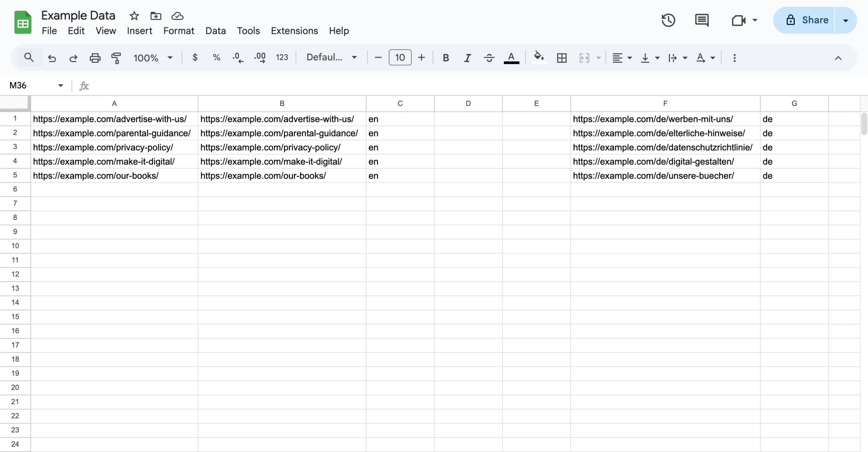This screenshot has height=452, width=868.
Task: Toggle strikethrough formatting
Action: coord(489,58)
